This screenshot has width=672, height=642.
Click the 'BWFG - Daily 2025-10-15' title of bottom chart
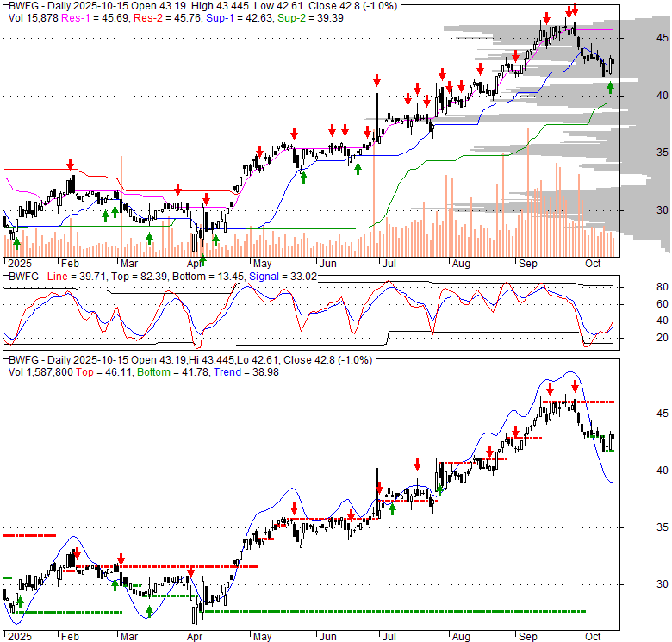tap(68, 360)
